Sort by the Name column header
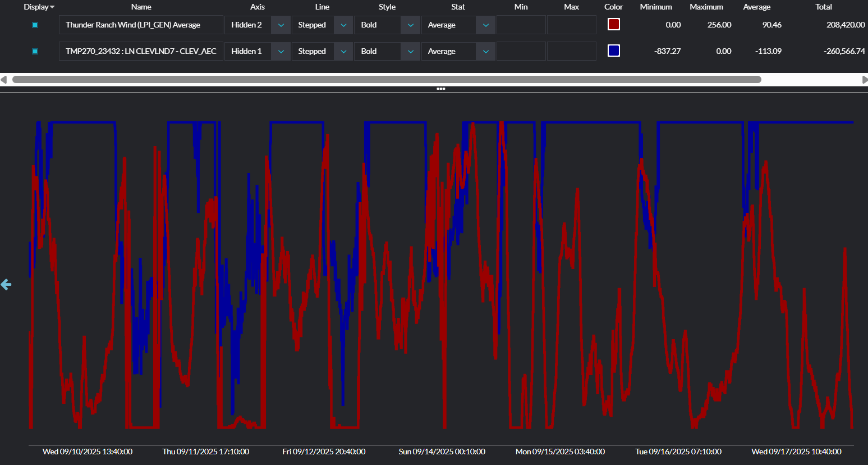The width and height of the screenshot is (868, 465). coord(141,7)
